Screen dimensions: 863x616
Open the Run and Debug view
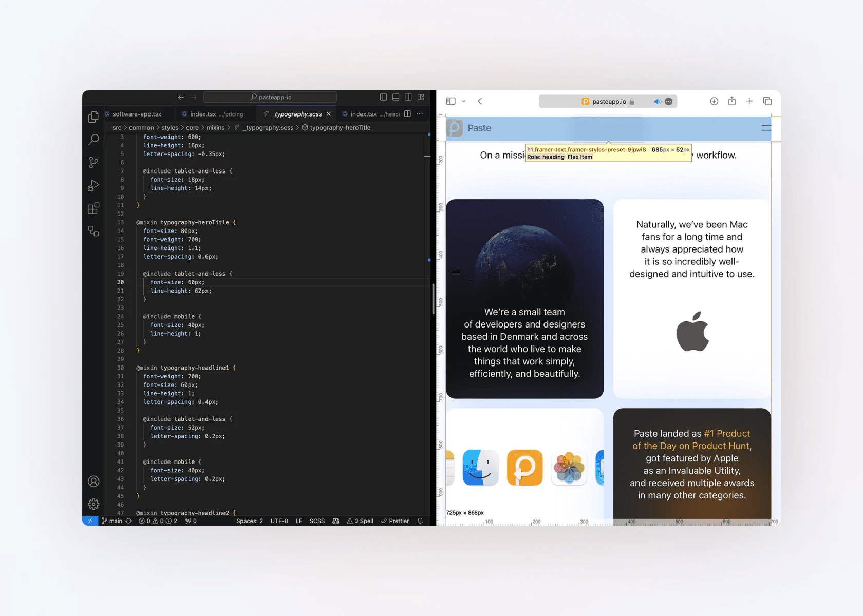coord(93,185)
